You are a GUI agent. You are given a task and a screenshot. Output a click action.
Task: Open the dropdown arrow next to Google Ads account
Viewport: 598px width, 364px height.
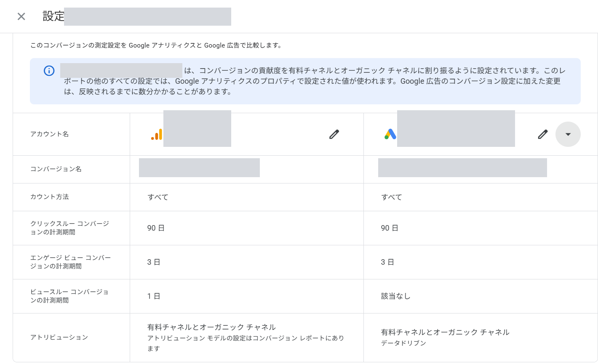568,134
